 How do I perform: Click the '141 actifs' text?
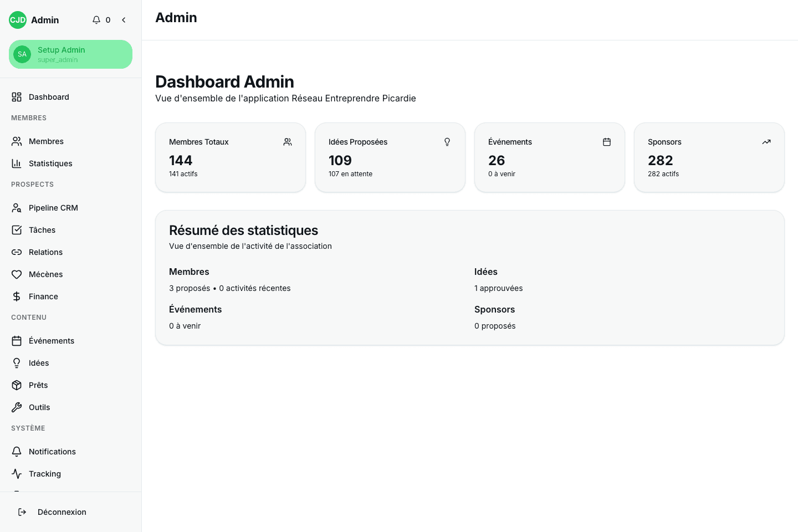pyautogui.click(x=183, y=174)
